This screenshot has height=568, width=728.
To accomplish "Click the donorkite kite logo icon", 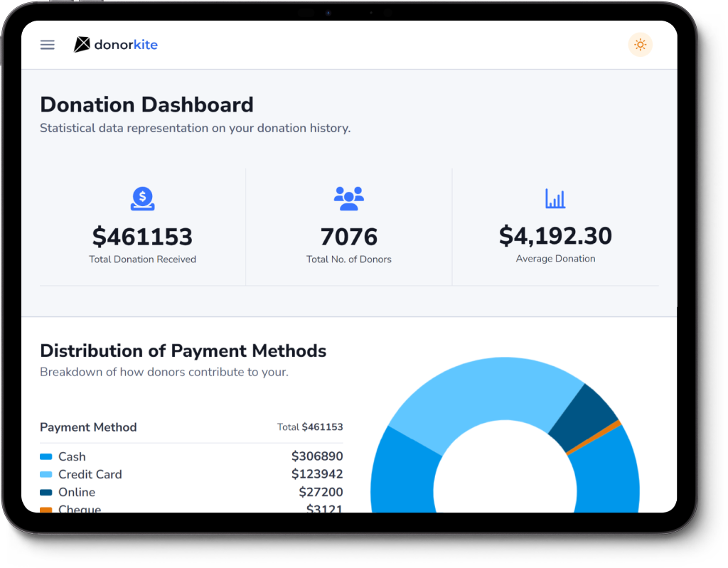I will (x=82, y=45).
